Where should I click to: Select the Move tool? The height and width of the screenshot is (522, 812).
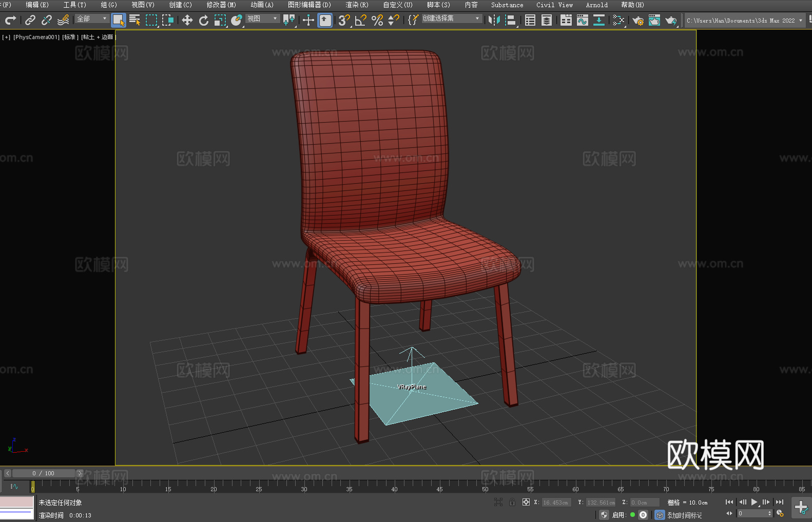187,20
